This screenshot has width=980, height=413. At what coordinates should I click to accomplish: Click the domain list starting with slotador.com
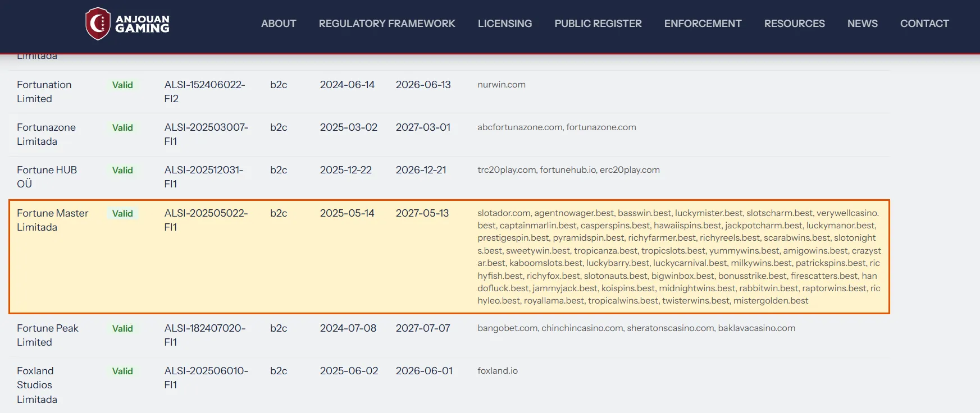tap(679, 257)
